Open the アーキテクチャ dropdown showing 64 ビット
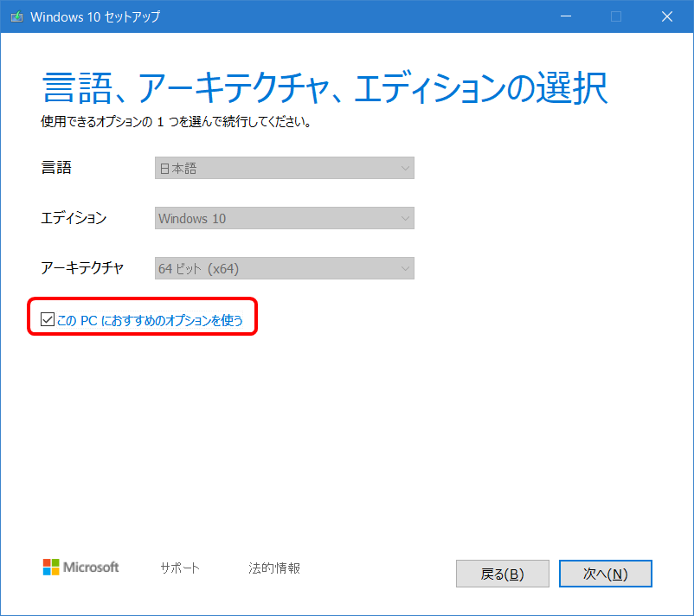Image resolution: width=694 pixels, height=616 pixels. [x=284, y=268]
